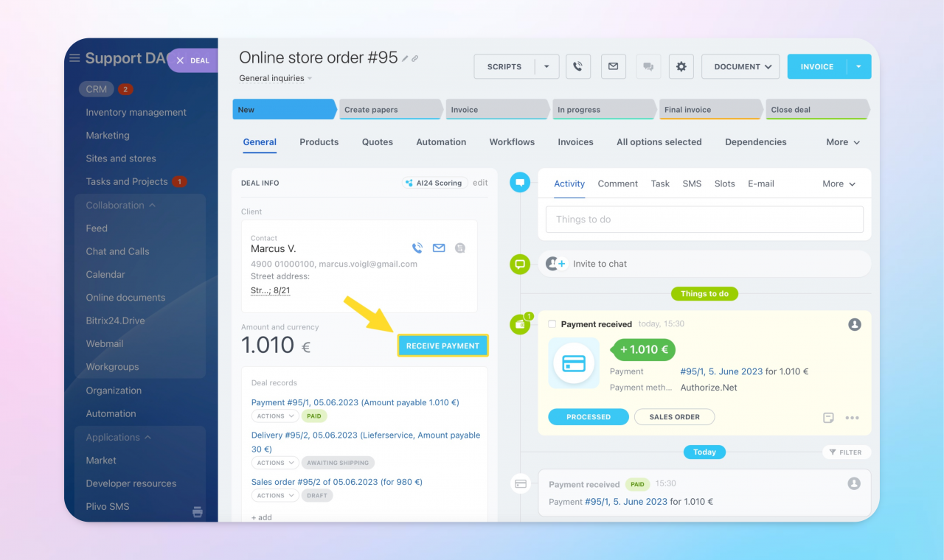Click the FILTER button in timeline
944x560 pixels.
(x=847, y=452)
